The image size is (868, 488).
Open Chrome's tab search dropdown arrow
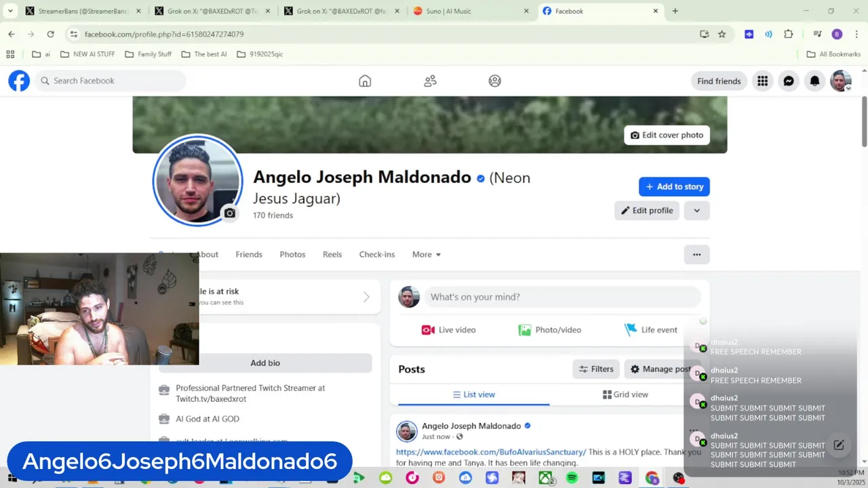click(10, 11)
